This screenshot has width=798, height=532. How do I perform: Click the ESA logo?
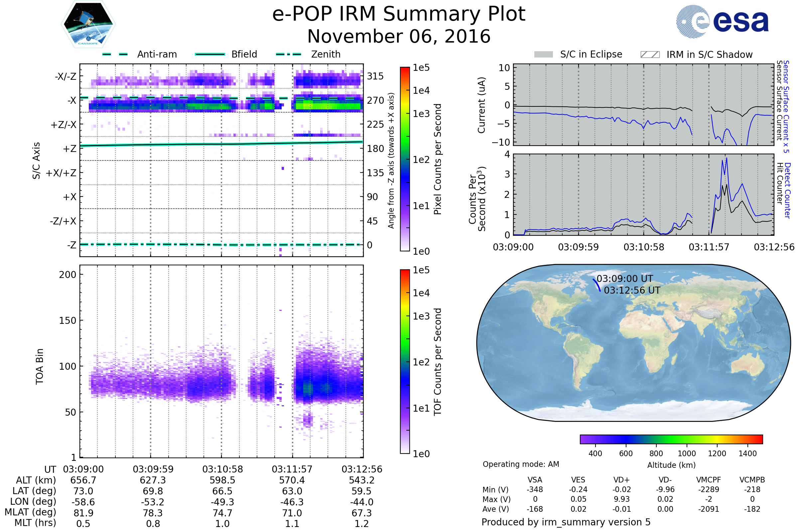tap(722, 21)
